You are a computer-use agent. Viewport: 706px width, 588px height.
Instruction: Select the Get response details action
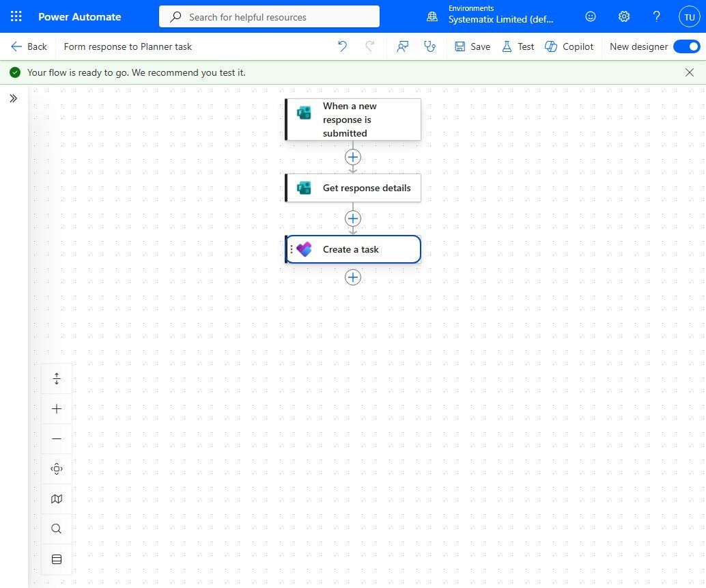353,188
